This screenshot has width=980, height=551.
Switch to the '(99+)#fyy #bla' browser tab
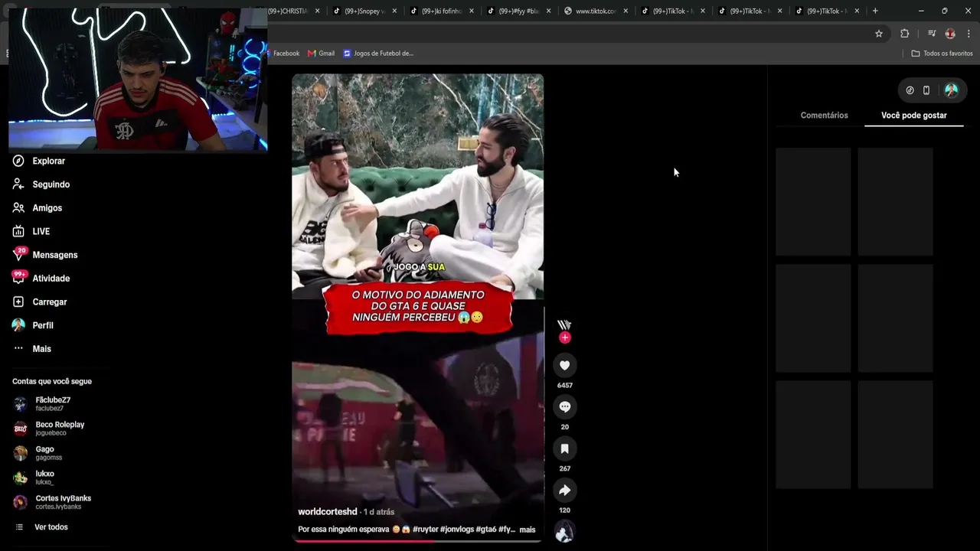pos(518,11)
